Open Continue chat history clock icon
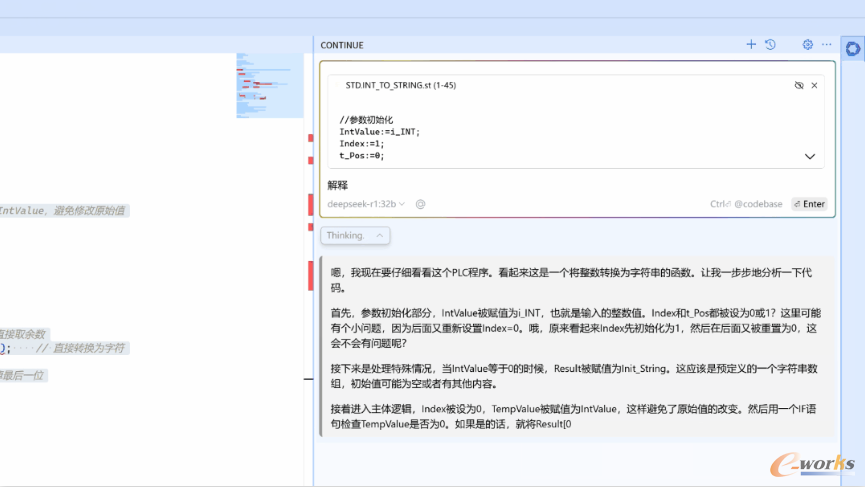 (x=771, y=45)
